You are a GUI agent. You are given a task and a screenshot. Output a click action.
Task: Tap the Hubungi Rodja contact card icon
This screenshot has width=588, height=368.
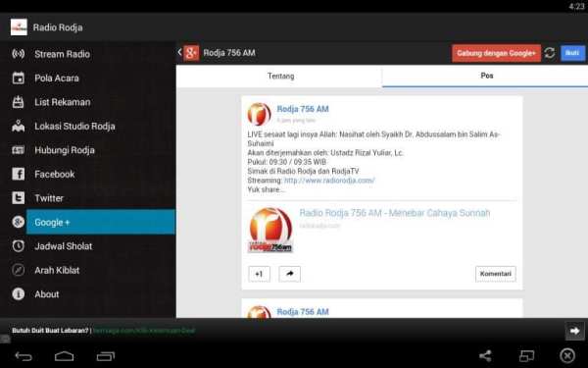click(x=18, y=150)
